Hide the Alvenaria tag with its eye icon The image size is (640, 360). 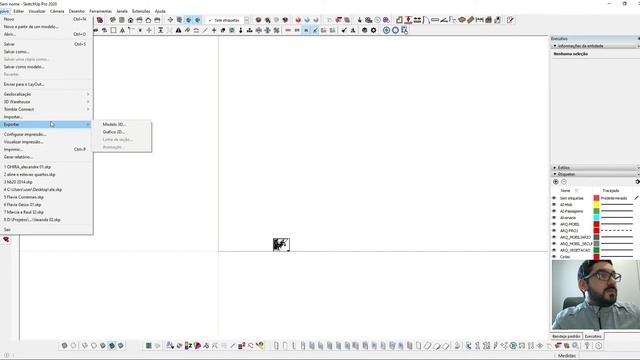(x=554, y=218)
